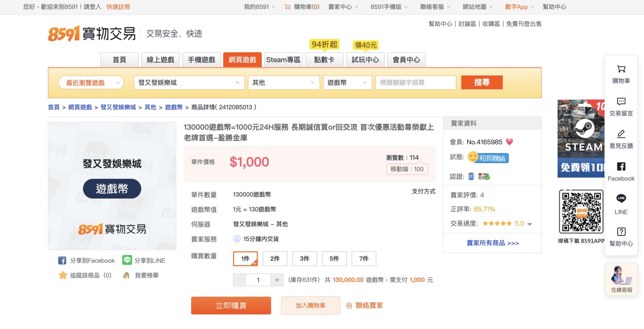Open the 在線客服 avatar icon
This screenshot has height=329, width=644.
point(621,275)
